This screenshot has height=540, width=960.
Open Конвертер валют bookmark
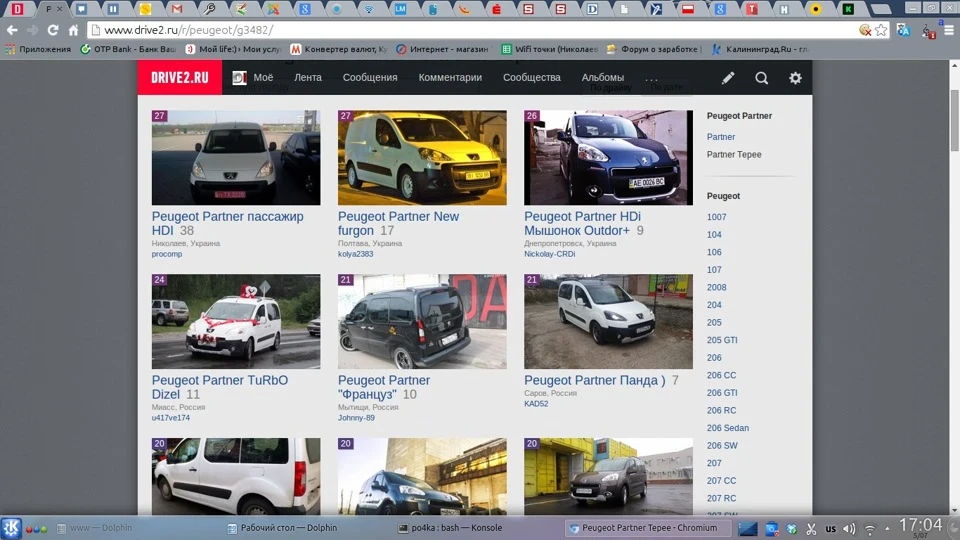[339, 49]
